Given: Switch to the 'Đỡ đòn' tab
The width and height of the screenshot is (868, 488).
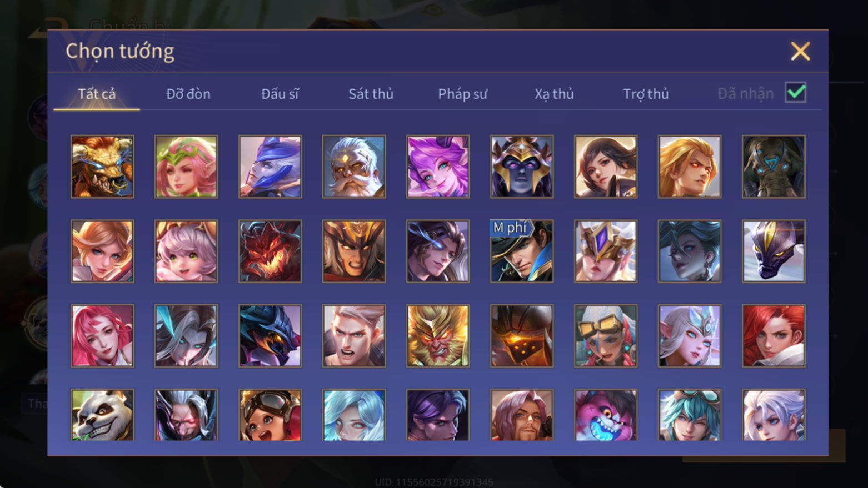Looking at the screenshot, I should pos(188,94).
